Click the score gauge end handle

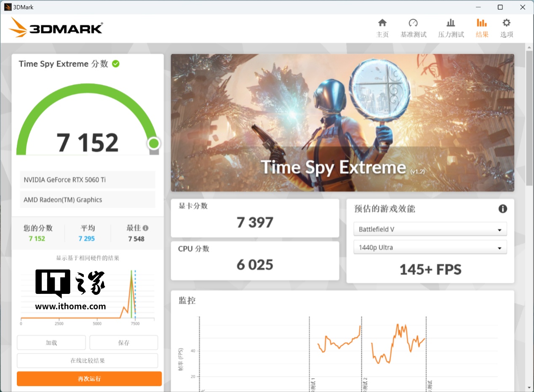(154, 144)
